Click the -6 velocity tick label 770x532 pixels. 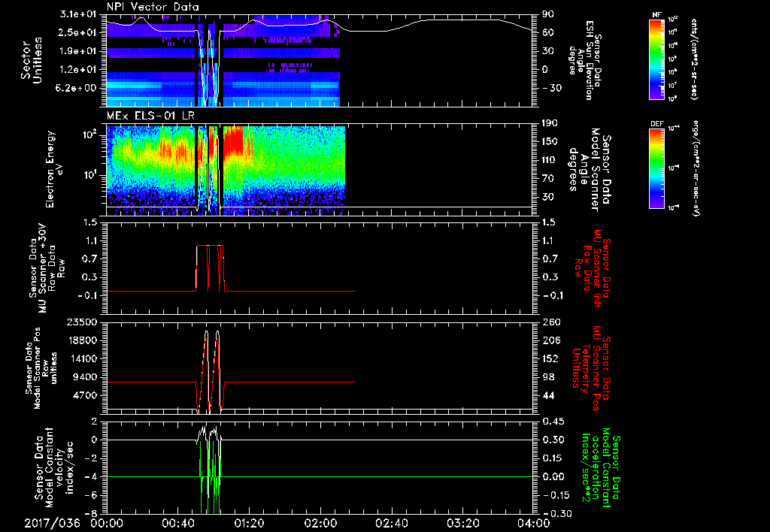[92, 495]
